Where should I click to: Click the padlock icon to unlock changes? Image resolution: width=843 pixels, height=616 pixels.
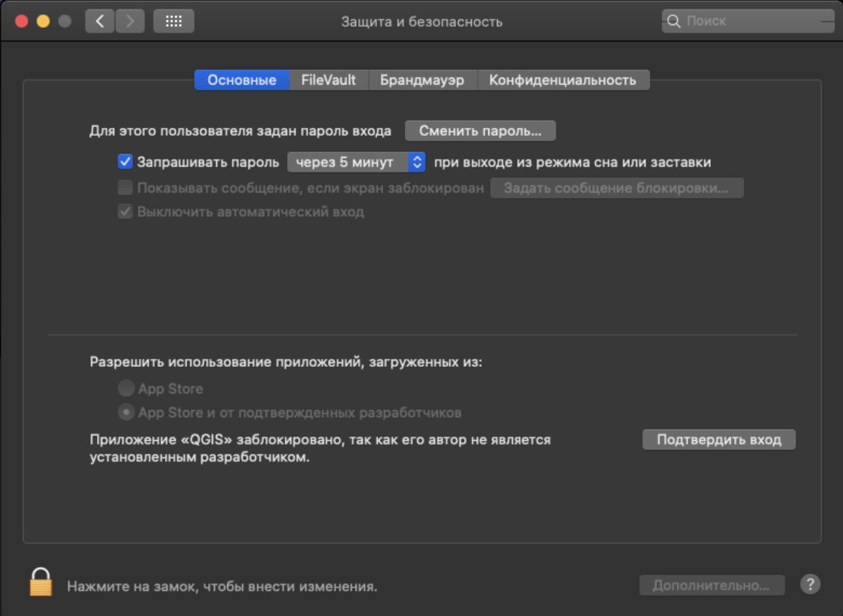click(41, 582)
